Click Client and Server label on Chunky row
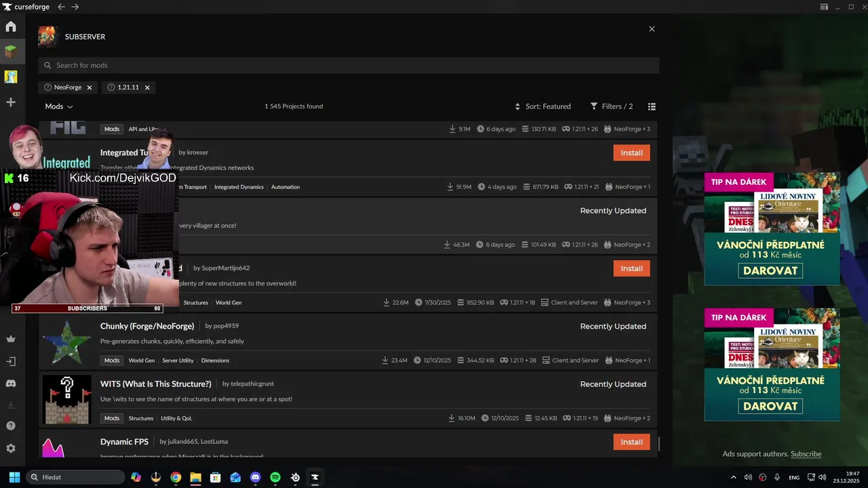Viewport: 868px width, 488px height. click(575, 361)
